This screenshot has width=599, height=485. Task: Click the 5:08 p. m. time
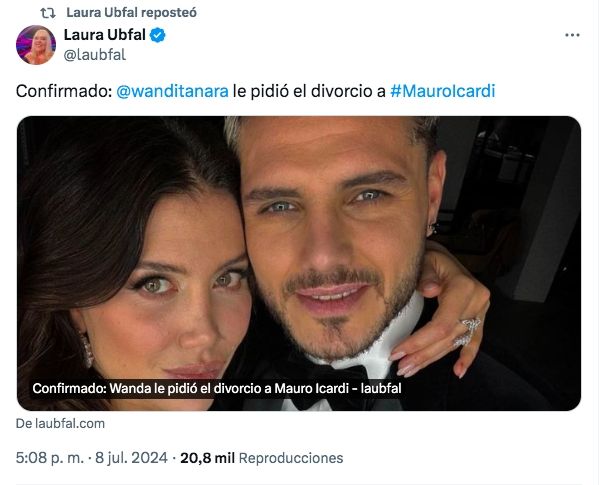(49, 458)
